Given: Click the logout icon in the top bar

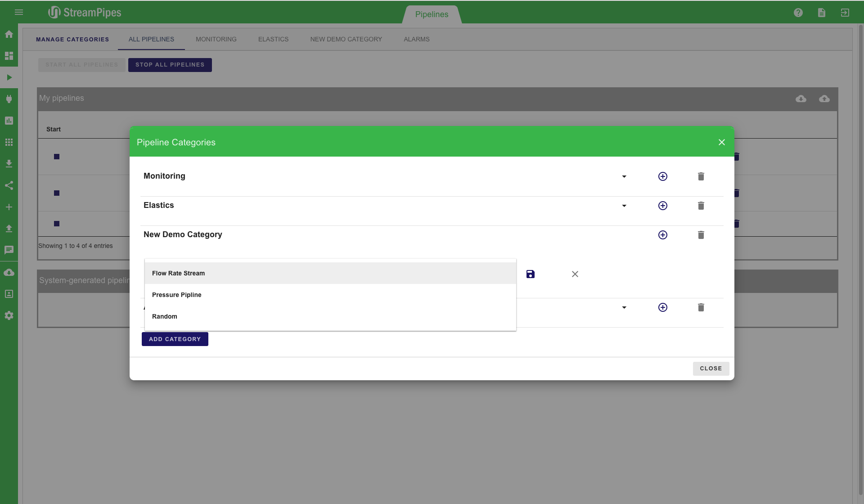Looking at the screenshot, I should tap(845, 13).
